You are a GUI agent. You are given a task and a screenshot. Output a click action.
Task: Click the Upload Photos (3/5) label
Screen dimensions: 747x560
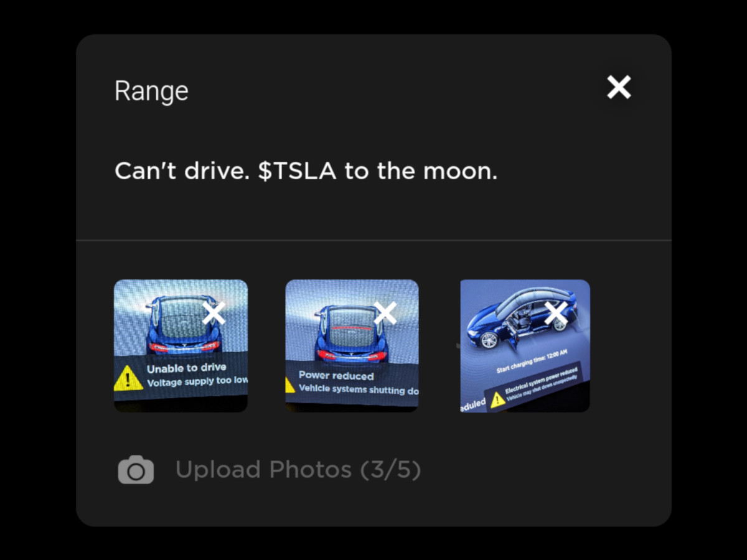(x=298, y=470)
